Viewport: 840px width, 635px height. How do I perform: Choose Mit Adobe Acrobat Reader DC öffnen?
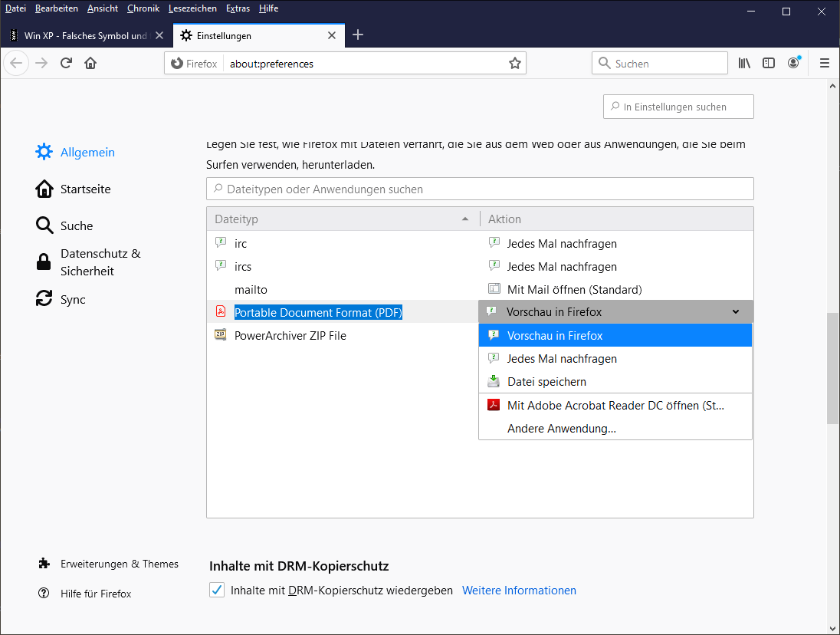tap(615, 405)
